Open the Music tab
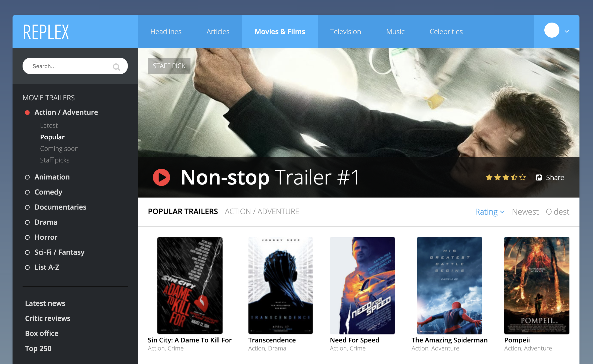The image size is (593, 364). (395, 32)
